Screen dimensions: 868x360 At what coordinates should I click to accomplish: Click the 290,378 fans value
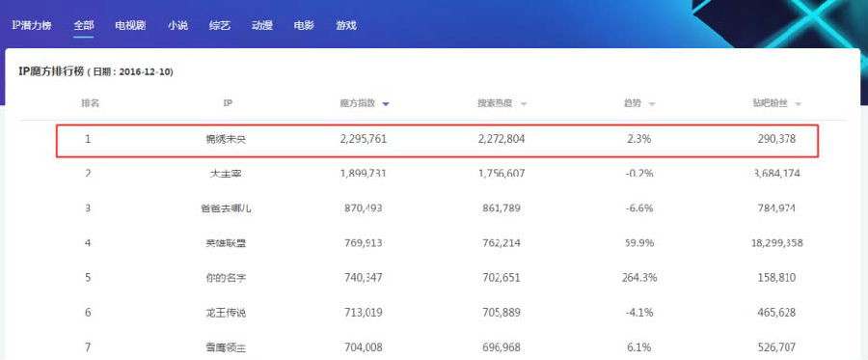[776, 139]
